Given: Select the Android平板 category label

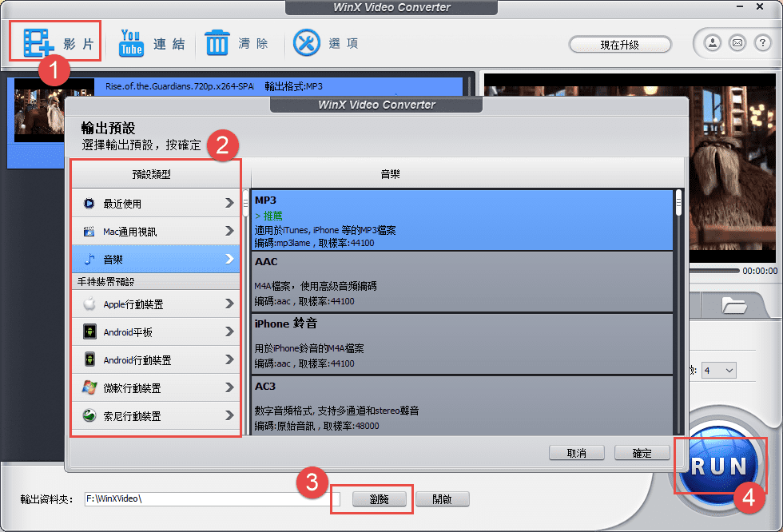Looking at the screenshot, I should [x=128, y=332].
